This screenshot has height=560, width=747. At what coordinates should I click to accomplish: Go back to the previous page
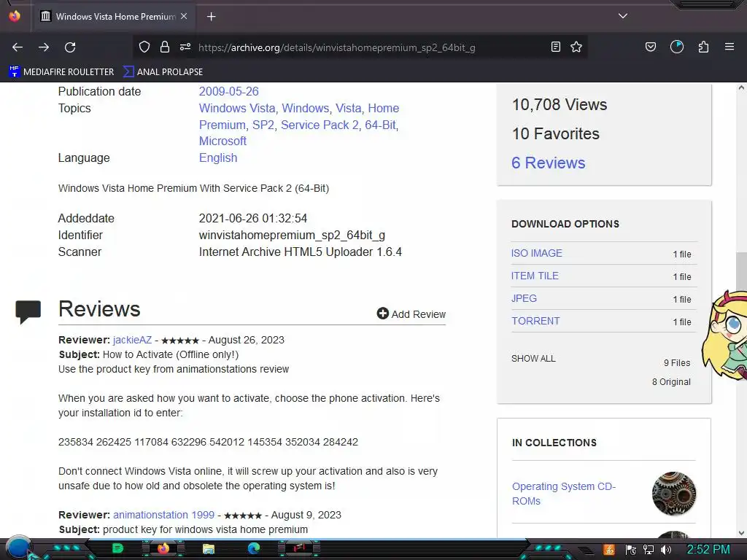pos(18,47)
